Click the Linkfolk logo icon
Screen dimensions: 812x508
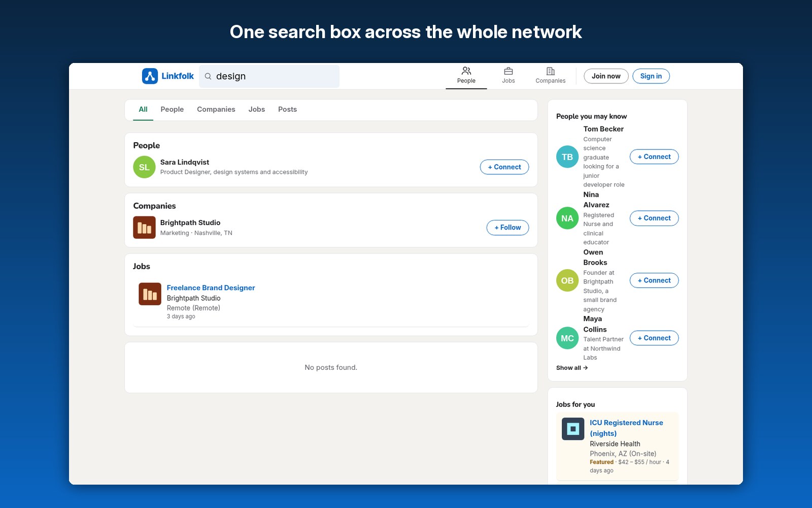(150, 76)
